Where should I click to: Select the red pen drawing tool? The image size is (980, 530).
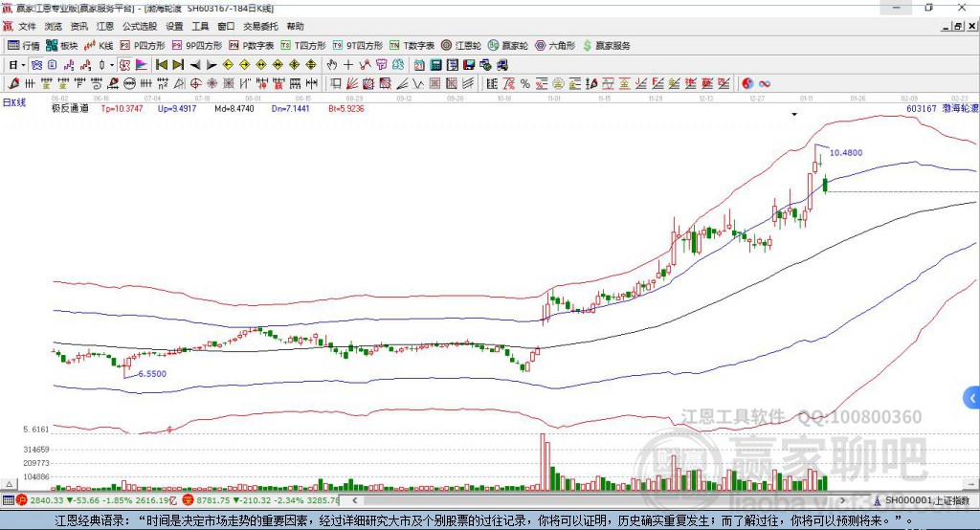[x=13, y=84]
